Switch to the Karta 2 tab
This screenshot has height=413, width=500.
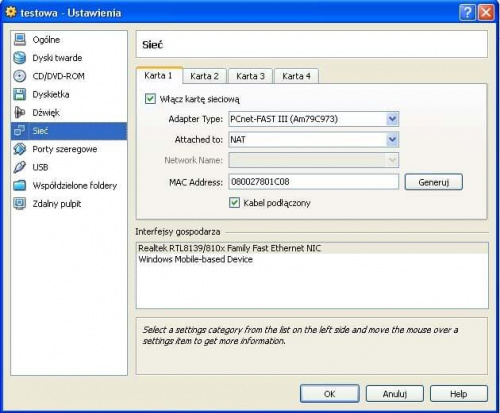point(204,76)
